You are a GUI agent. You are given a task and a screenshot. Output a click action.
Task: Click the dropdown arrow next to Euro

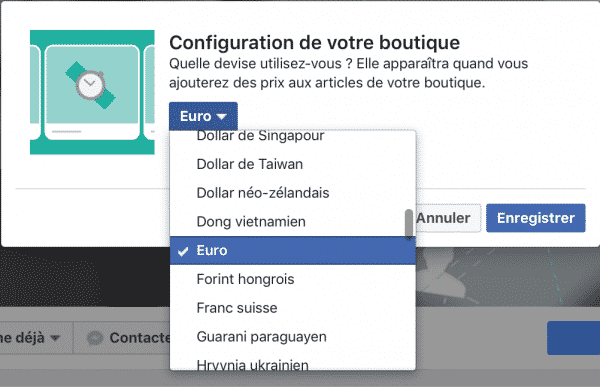[x=222, y=116]
